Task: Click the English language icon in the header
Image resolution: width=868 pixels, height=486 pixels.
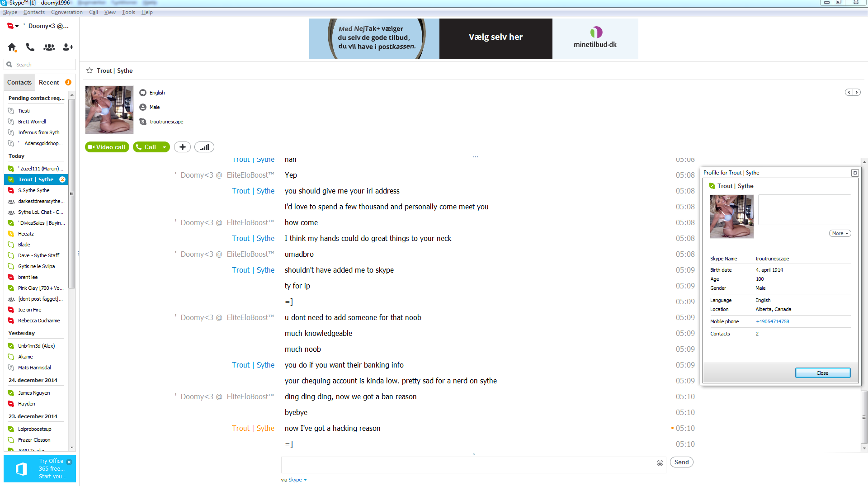Action: (143, 93)
